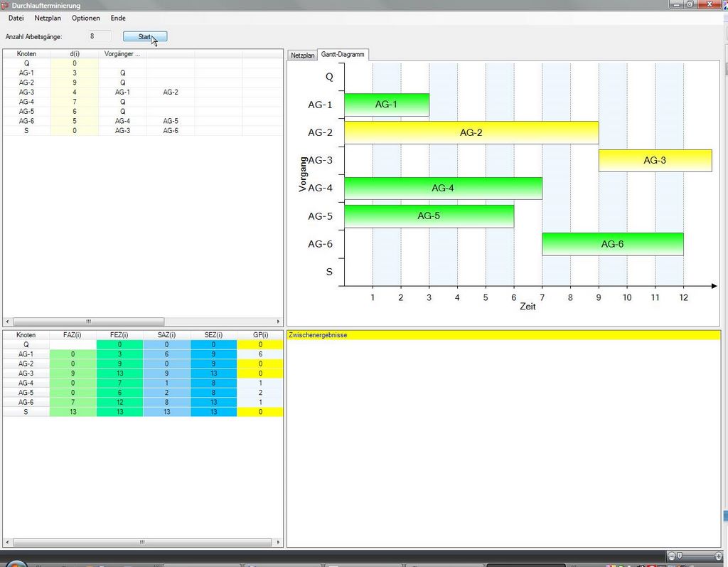
Task: Click the GP(i) column header
Action: [x=260, y=334]
